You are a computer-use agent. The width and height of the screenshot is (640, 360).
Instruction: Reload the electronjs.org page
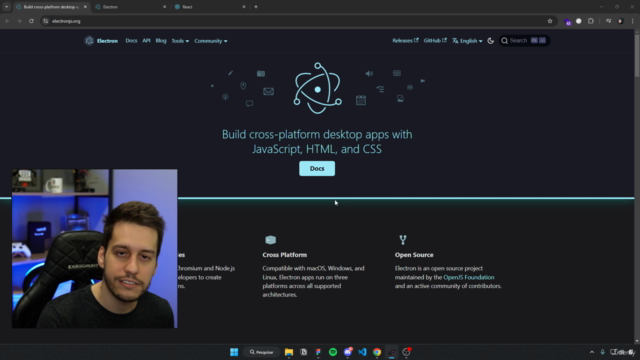(31, 21)
